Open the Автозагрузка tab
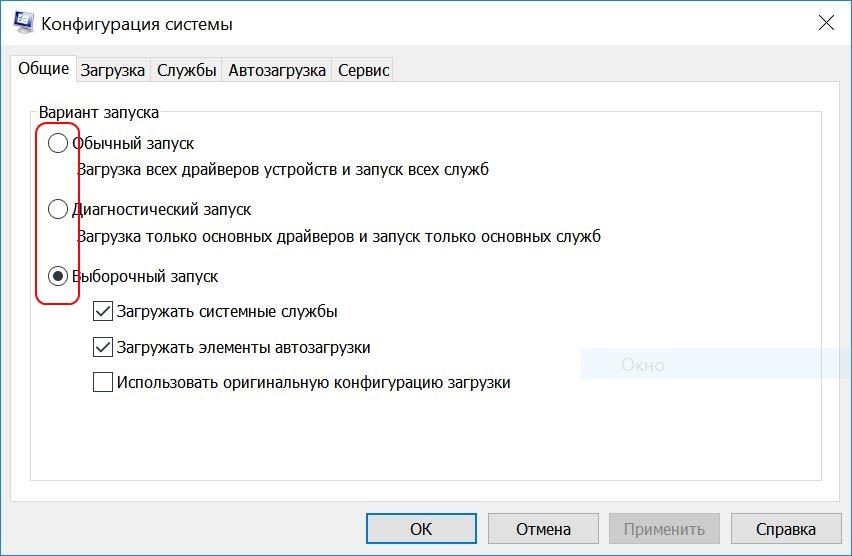This screenshot has width=852, height=556. tap(277, 70)
